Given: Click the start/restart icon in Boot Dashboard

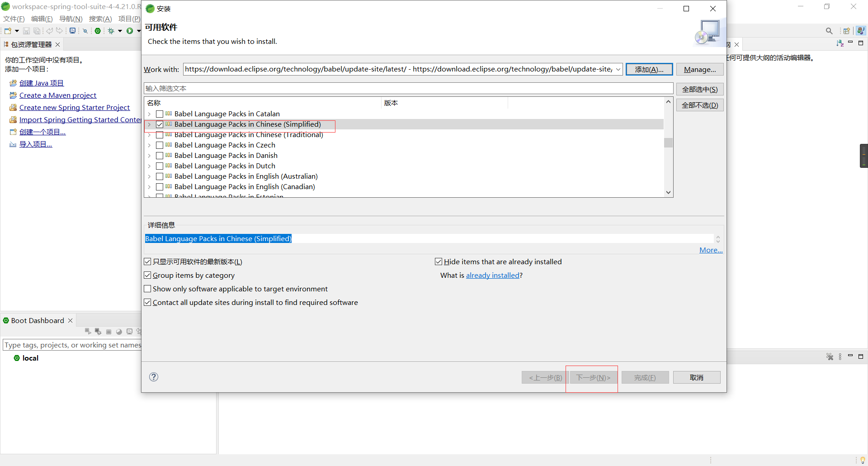Looking at the screenshot, I should click(88, 332).
